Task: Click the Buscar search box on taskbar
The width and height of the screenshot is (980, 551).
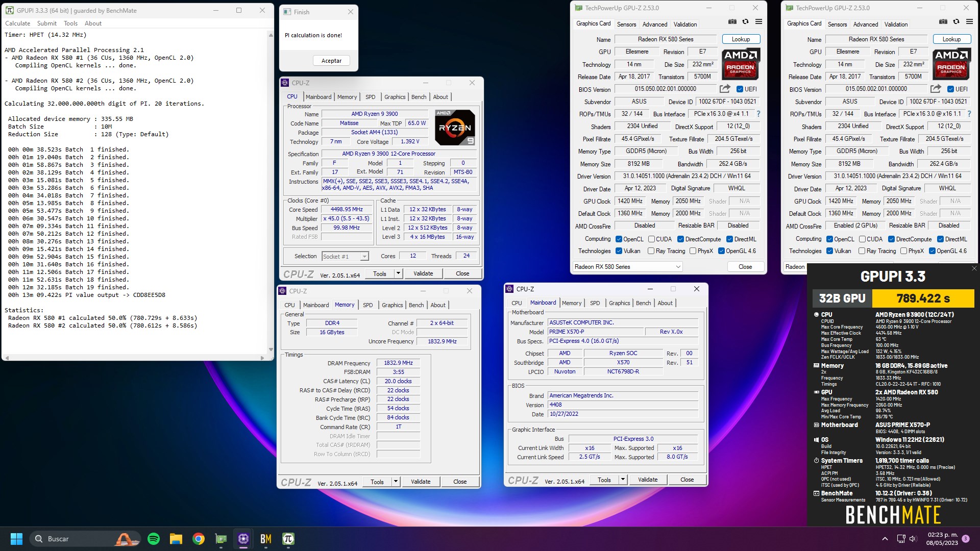Action: (x=85, y=539)
